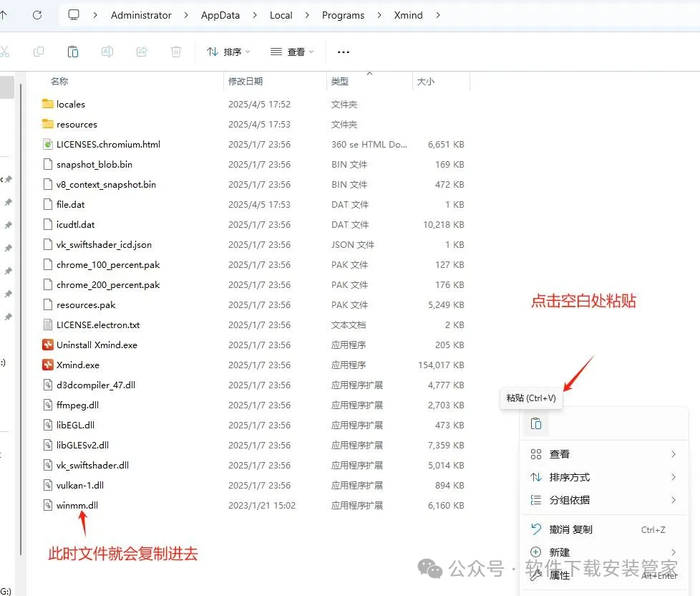Click the 2023/1/21 15:02 date value
Image resolution: width=700 pixels, height=596 pixels.
pyautogui.click(x=262, y=505)
